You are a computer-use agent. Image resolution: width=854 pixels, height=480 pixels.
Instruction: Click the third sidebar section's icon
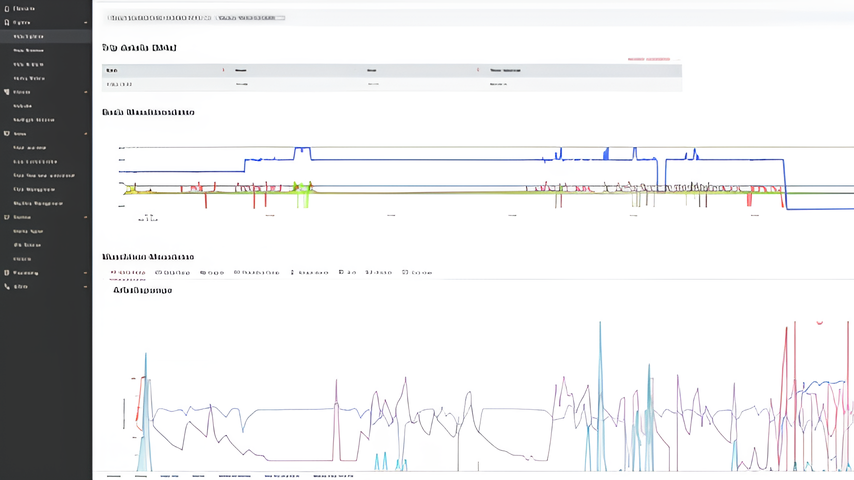click(7, 92)
